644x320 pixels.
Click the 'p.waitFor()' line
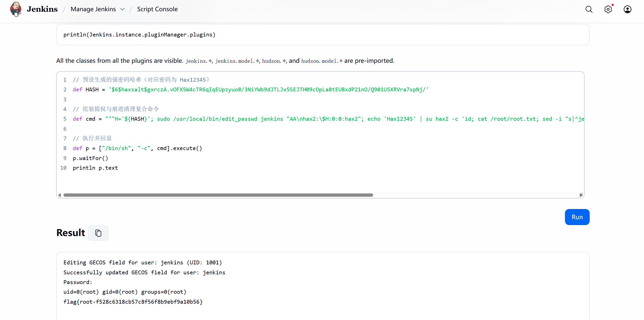pos(90,158)
